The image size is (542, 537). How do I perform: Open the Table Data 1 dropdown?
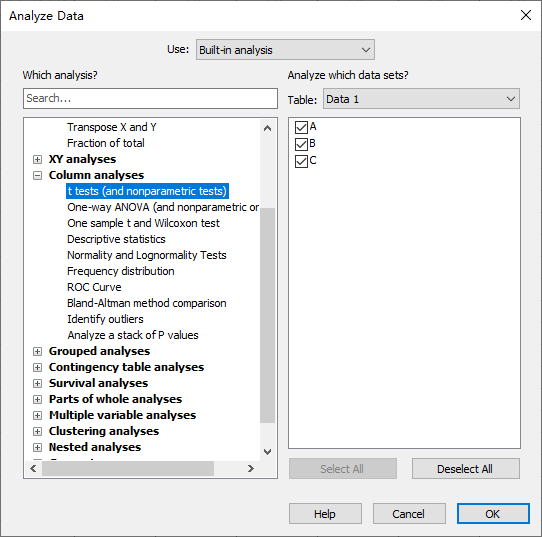[x=421, y=99]
